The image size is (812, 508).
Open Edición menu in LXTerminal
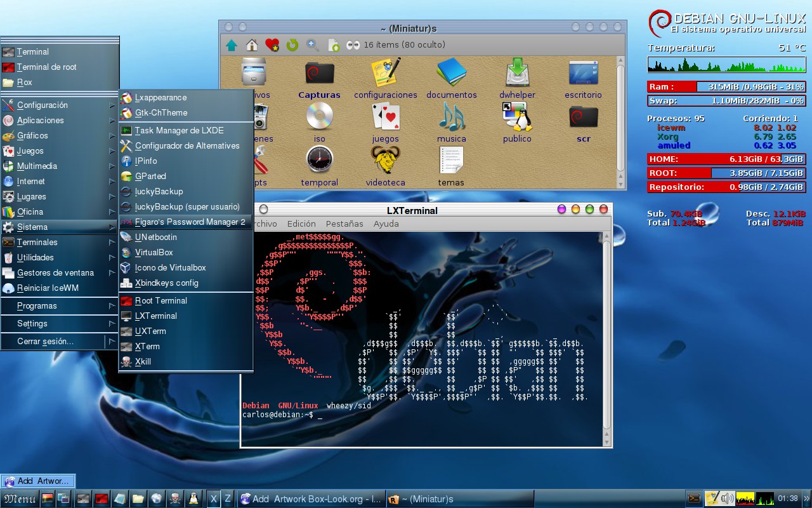click(x=301, y=224)
